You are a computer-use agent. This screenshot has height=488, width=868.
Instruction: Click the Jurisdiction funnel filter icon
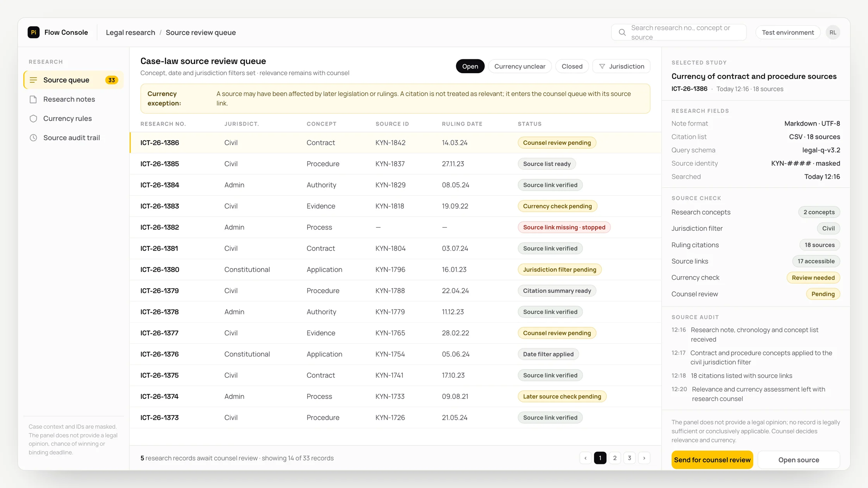(x=602, y=67)
